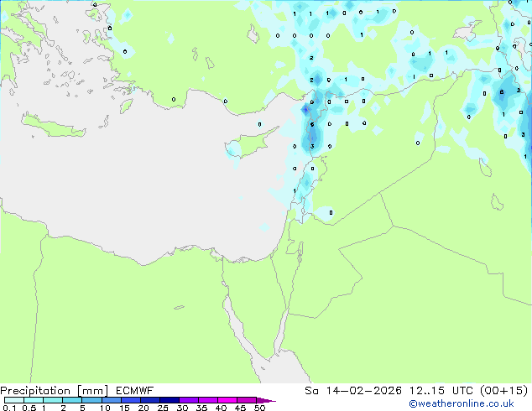Click the '25' legend scale label
Screen dimensions: 532x411
(163, 408)
